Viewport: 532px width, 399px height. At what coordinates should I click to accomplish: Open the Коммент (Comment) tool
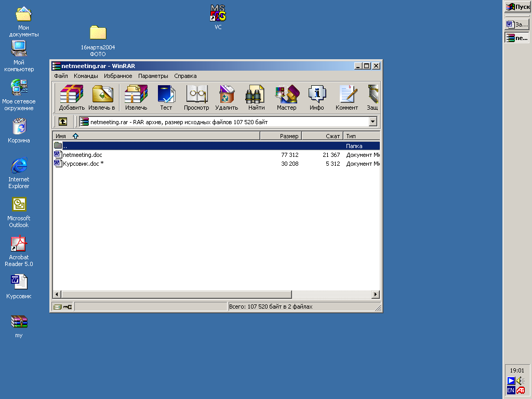(347, 98)
